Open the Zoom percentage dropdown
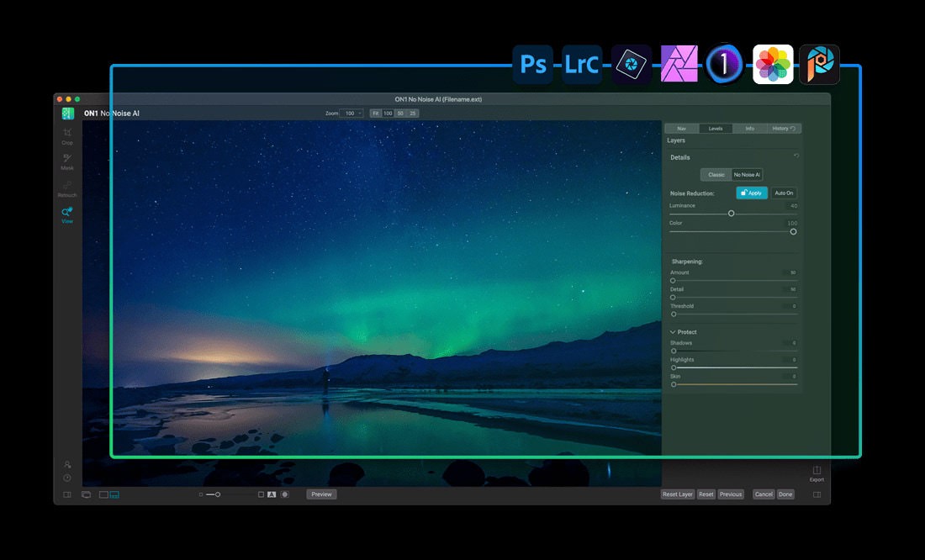 click(x=351, y=114)
